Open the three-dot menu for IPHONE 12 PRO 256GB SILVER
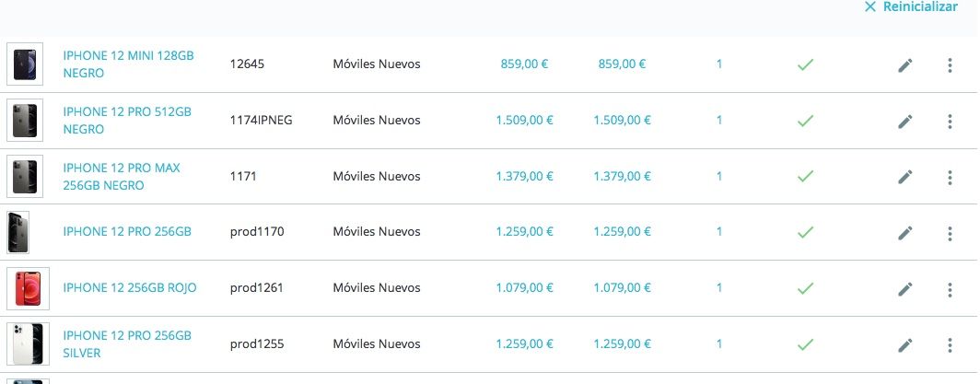Screen dimensions: 980x384 tap(950, 345)
